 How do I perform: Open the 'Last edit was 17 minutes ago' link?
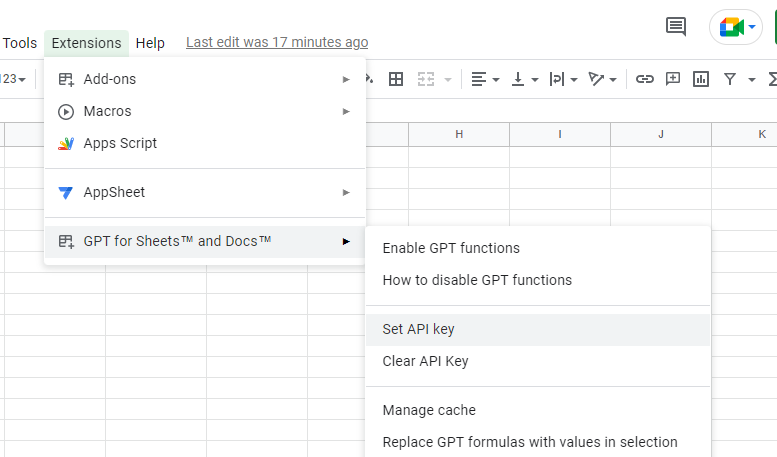(x=277, y=42)
